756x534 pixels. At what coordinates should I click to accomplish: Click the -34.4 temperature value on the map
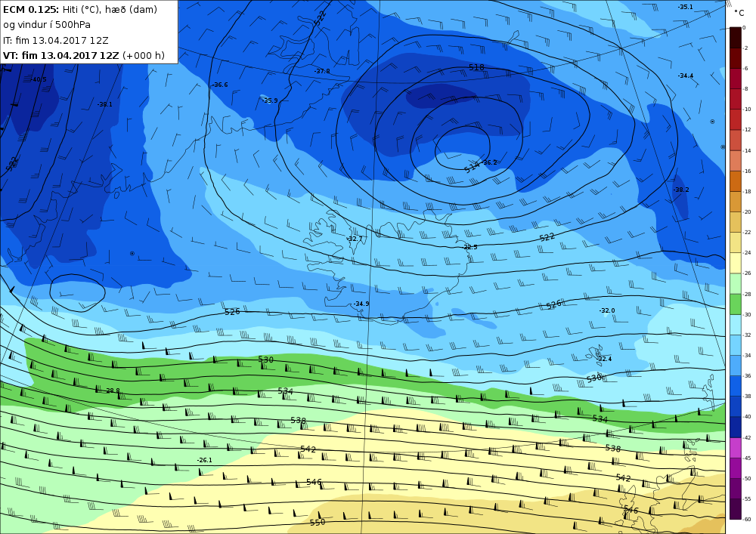(686, 76)
